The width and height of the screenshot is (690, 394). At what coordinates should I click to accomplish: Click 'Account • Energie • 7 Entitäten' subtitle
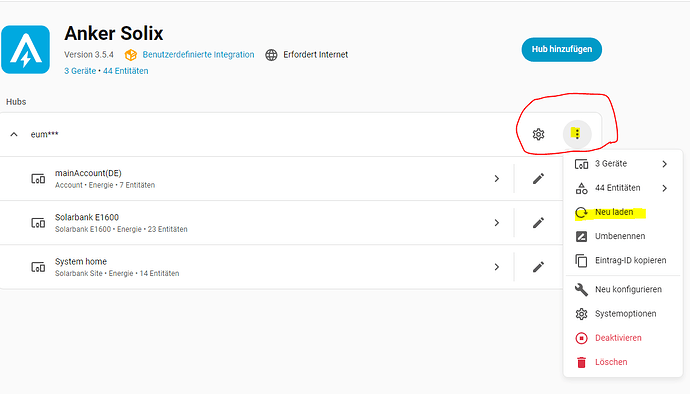click(x=105, y=185)
